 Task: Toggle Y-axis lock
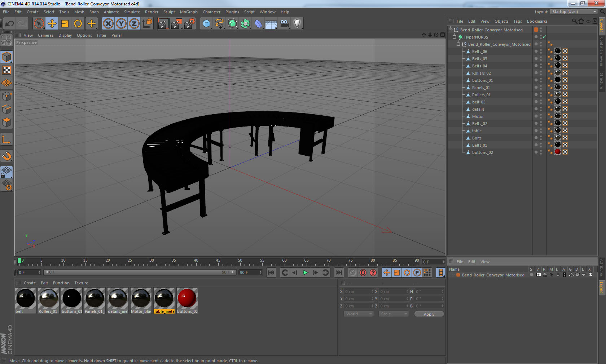(121, 24)
